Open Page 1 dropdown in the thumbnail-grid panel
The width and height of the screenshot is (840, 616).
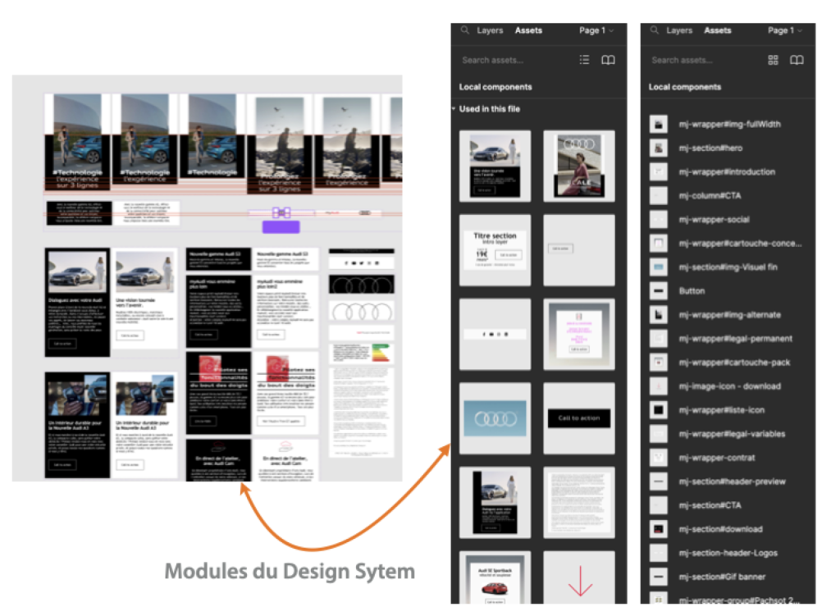[x=596, y=30]
